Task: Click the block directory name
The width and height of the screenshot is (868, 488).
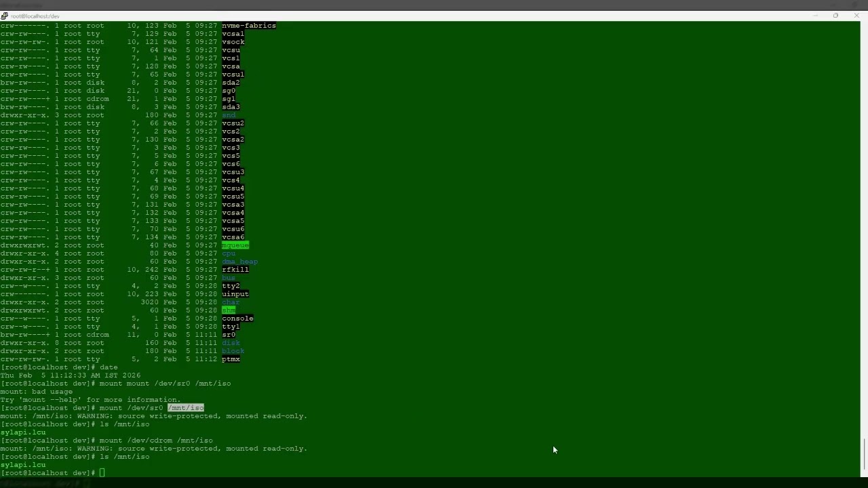Action: (233, 351)
